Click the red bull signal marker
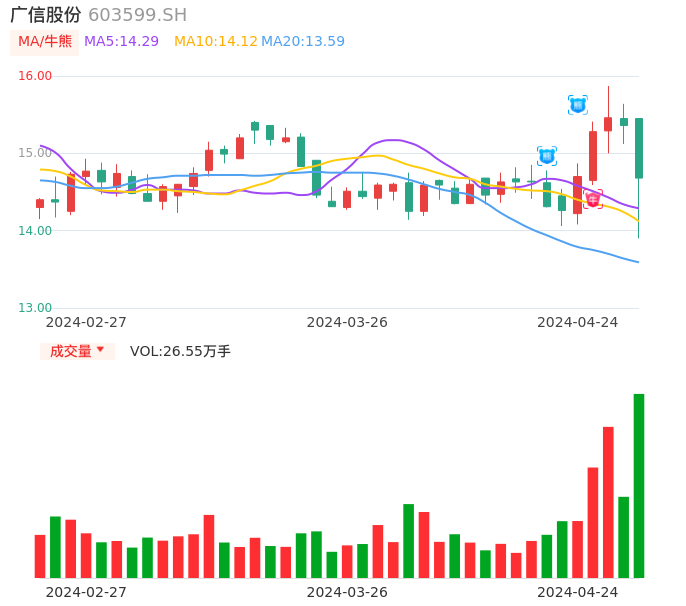The width and height of the screenshot is (686, 606). click(593, 199)
